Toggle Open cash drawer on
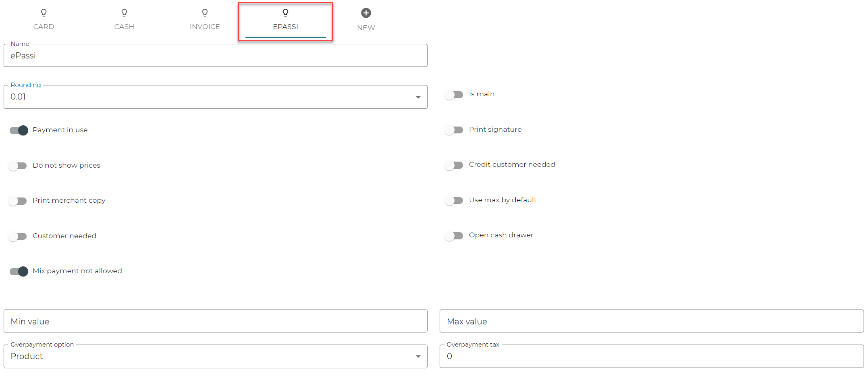The height and width of the screenshot is (376, 868). pyautogui.click(x=454, y=235)
